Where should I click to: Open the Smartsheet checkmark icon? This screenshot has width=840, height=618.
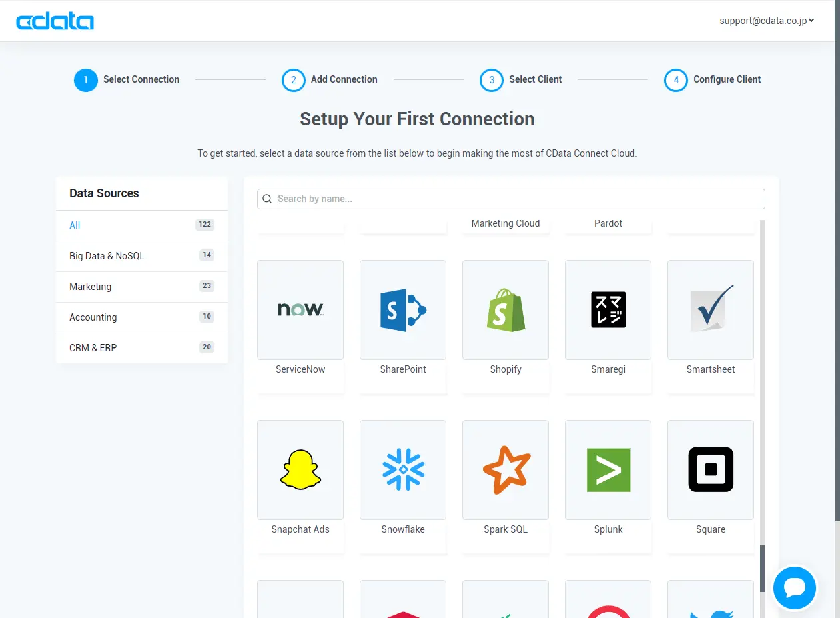coord(711,309)
